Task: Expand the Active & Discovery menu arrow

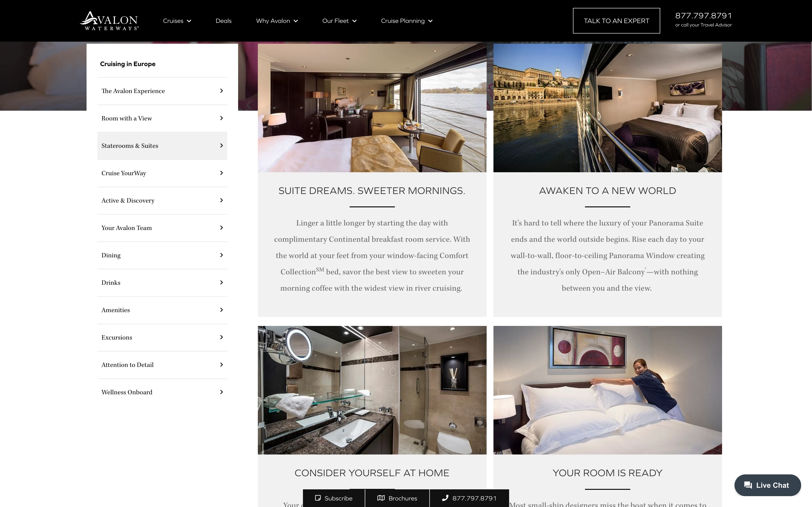Action: (222, 200)
